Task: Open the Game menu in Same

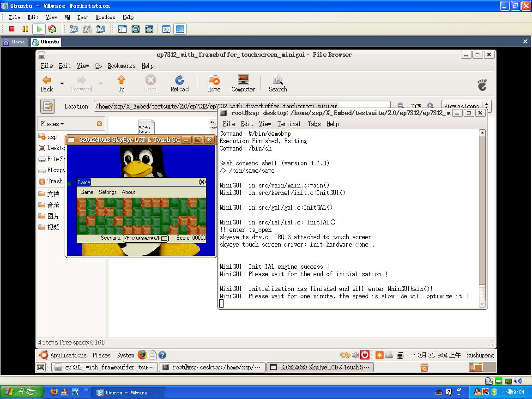Action: click(87, 192)
